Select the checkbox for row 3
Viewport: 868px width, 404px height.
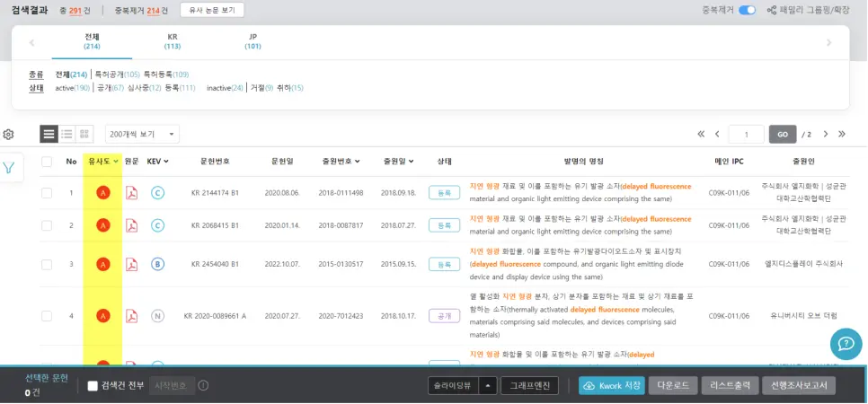[47, 264]
